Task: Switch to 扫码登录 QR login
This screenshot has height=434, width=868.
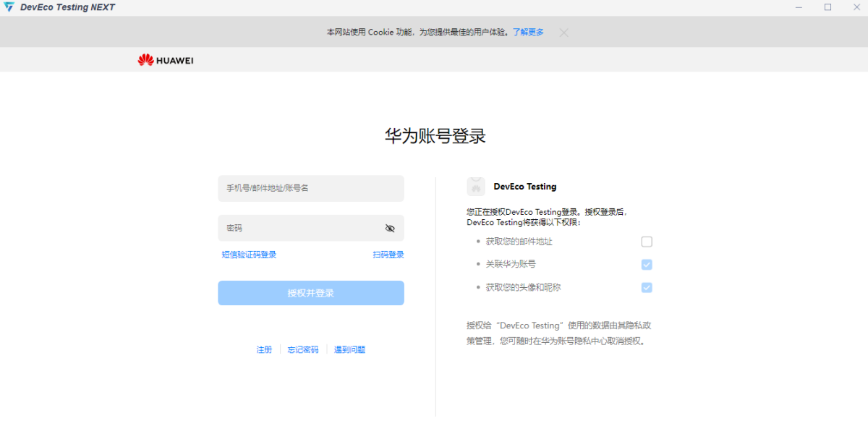Action: [x=388, y=255]
